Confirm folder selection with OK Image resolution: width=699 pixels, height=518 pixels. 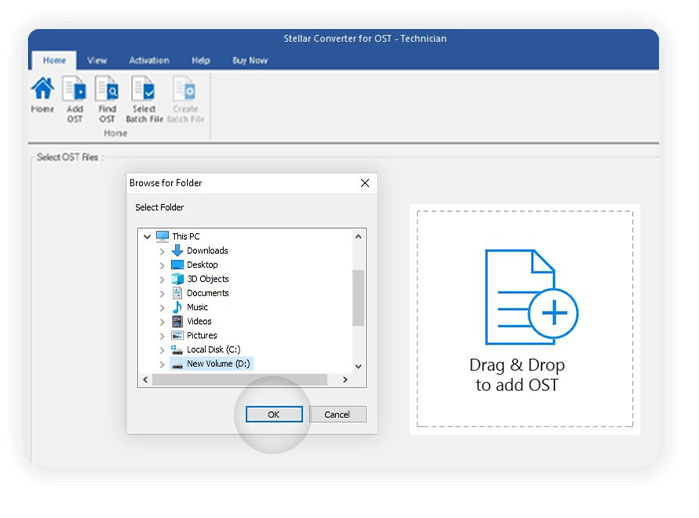[274, 414]
